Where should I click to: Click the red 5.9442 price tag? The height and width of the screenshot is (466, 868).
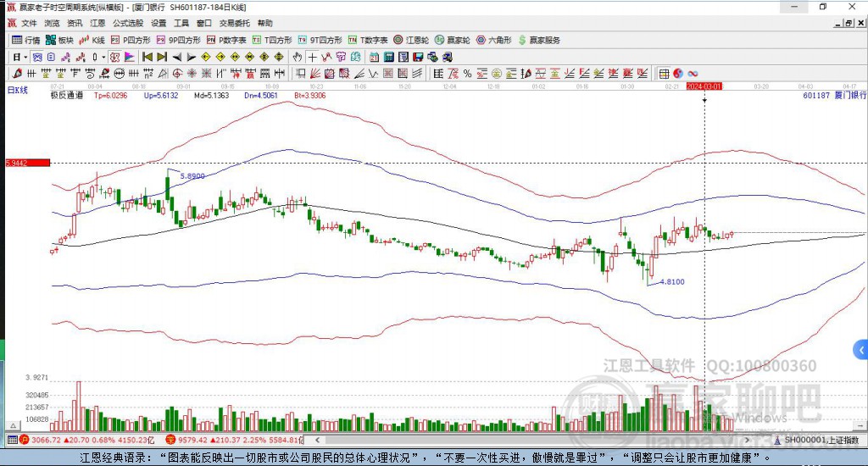tap(28, 163)
